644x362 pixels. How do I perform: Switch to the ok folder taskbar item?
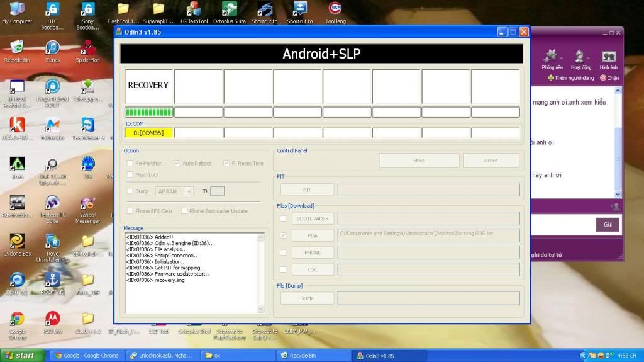point(238,356)
